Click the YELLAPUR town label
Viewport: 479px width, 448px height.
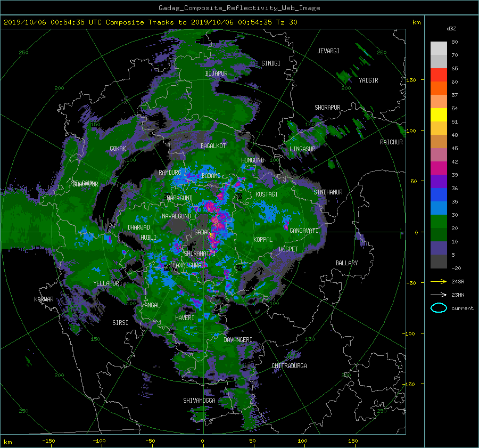point(106,283)
